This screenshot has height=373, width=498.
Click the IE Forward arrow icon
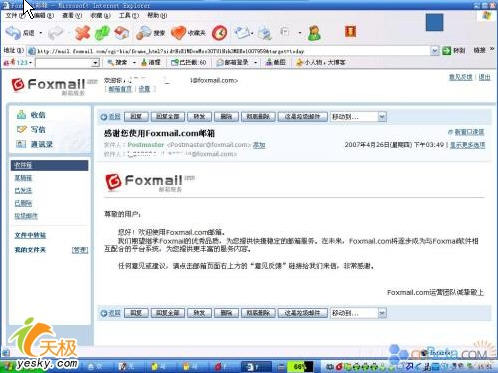pos(55,33)
